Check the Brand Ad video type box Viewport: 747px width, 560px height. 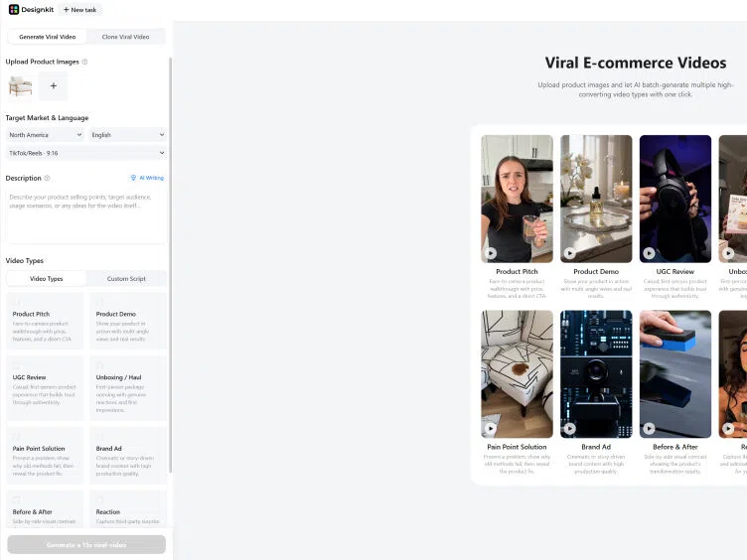pyautogui.click(x=100, y=436)
